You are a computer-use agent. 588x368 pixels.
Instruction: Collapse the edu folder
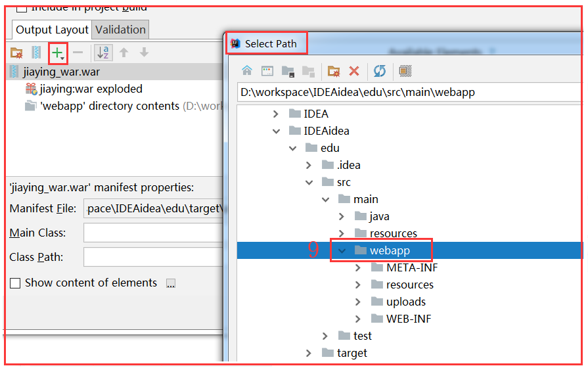point(293,149)
